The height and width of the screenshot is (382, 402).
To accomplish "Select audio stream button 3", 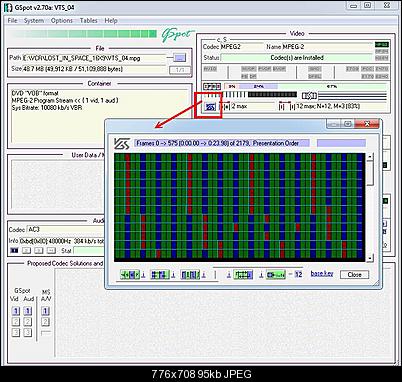I will point(39,251).
